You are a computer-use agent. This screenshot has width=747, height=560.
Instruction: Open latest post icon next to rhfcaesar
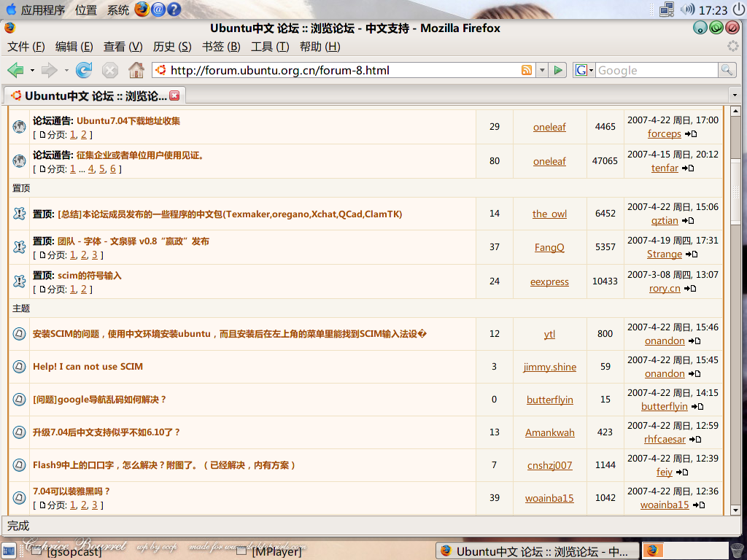click(x=695, y=440)
